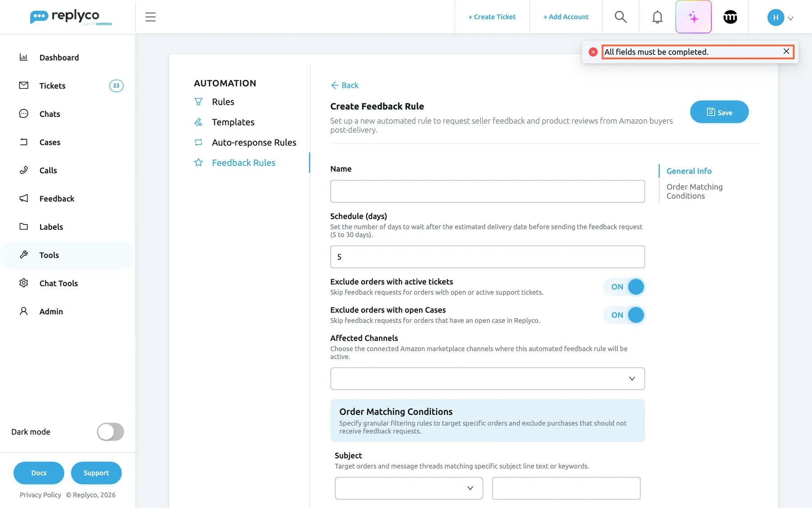Dismiss the error notification with X
The image size is (812, 508).
tap(786, 51)
